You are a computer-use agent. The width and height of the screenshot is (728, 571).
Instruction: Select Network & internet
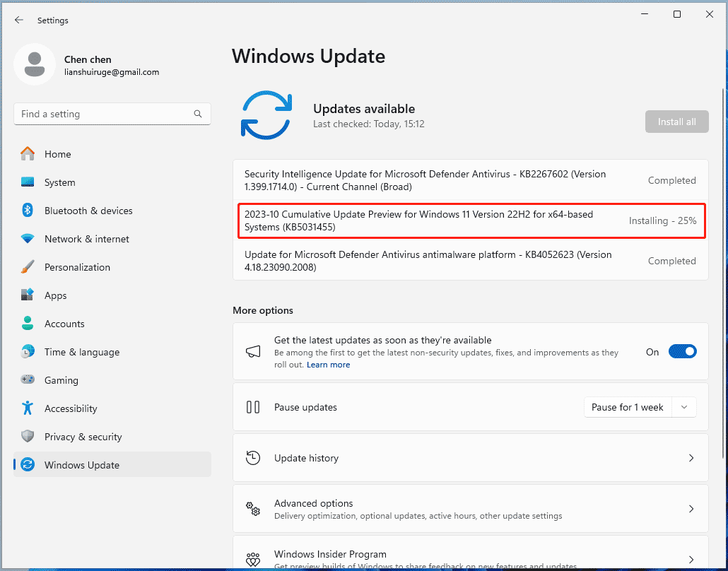tap(112, 239)
